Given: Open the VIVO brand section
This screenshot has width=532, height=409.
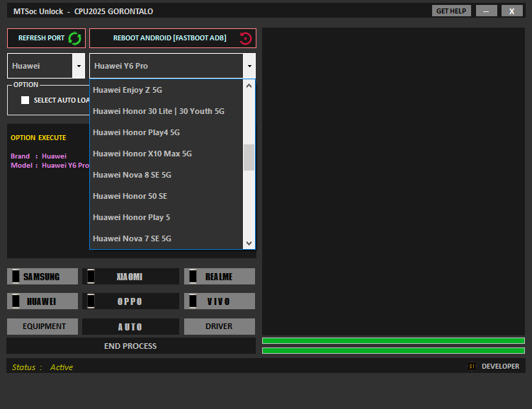Looking at the screenshot, I should point(220,301).
